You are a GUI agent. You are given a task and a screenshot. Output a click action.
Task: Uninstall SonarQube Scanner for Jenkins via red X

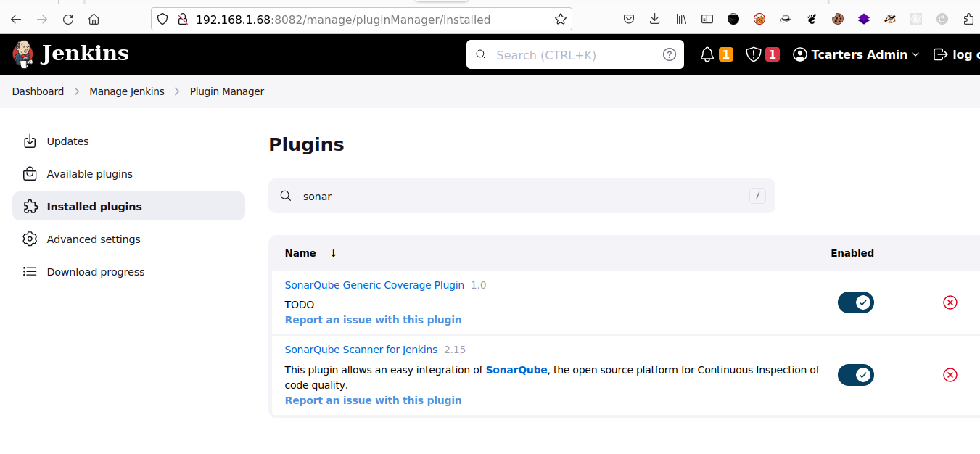click(x=950, y=375)
